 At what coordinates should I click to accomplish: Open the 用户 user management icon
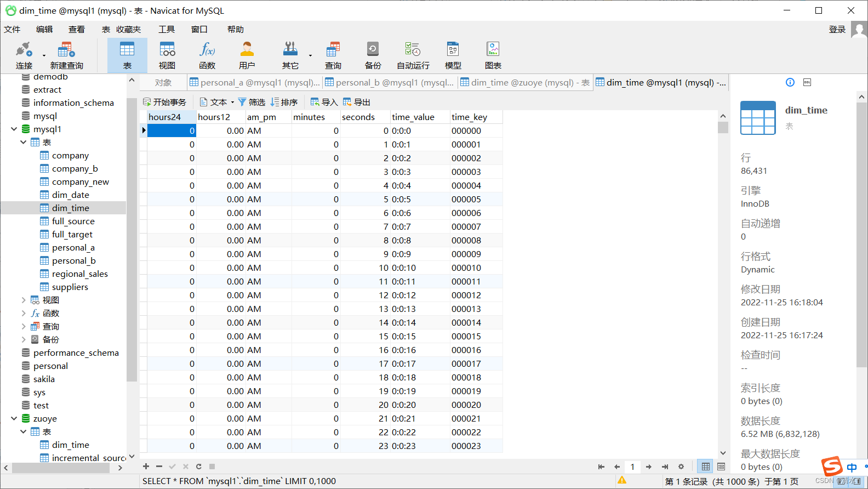tap(247, 55)
